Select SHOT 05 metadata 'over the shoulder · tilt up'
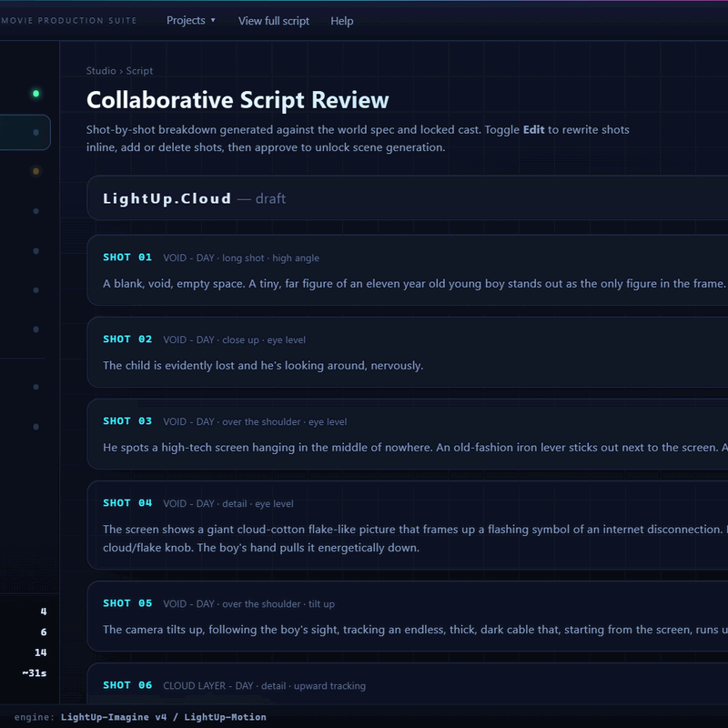728x728 pixels. pyautogui.click(x=278, y=603)
